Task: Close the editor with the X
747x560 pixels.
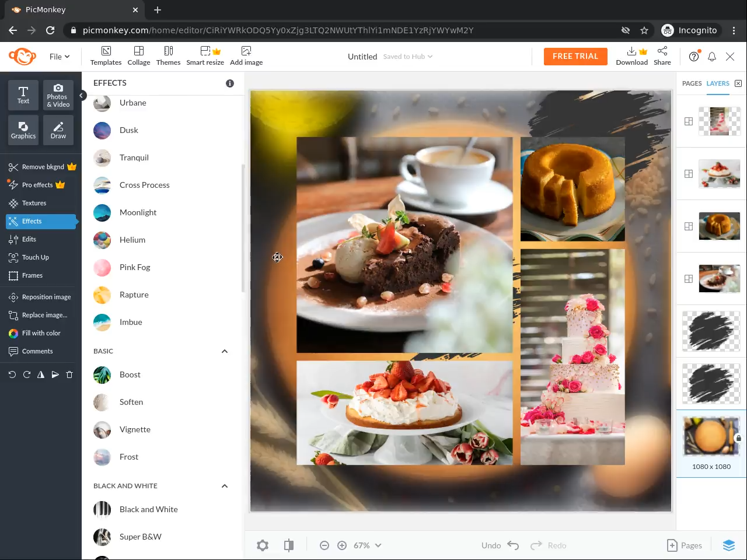Action: 730,57
